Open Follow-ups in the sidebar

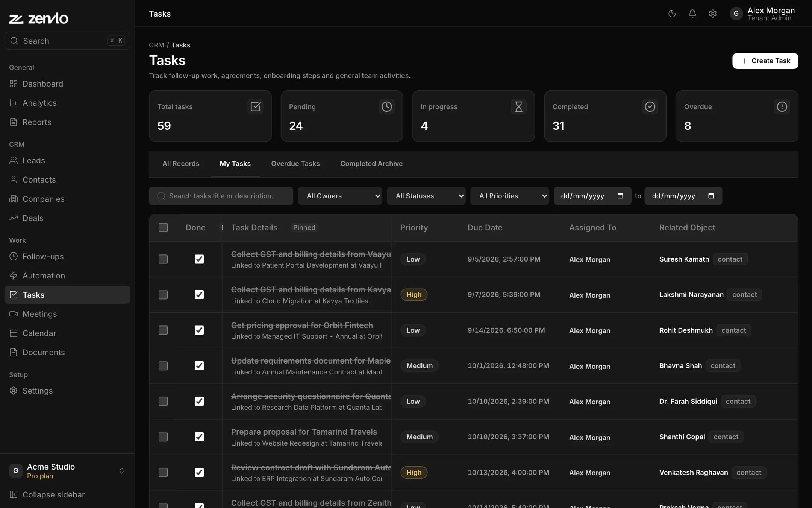click(67, 256)
